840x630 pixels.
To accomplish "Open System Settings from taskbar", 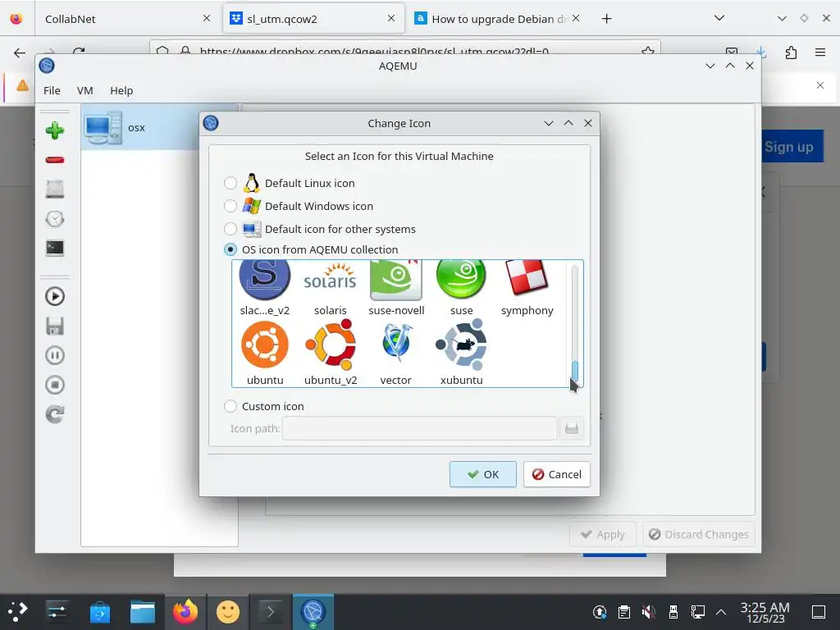I will pyautogui.click(x=57, y=611).
